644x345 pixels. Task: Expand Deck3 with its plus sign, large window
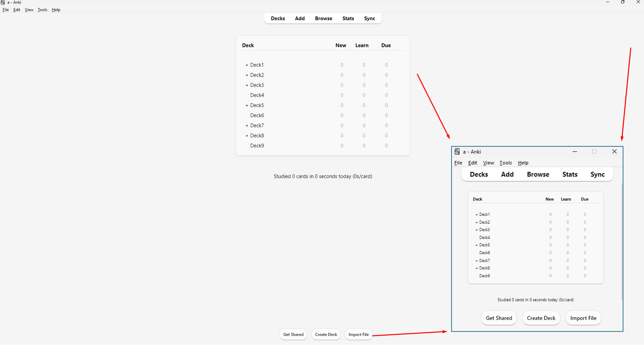(x=247, y=85)
